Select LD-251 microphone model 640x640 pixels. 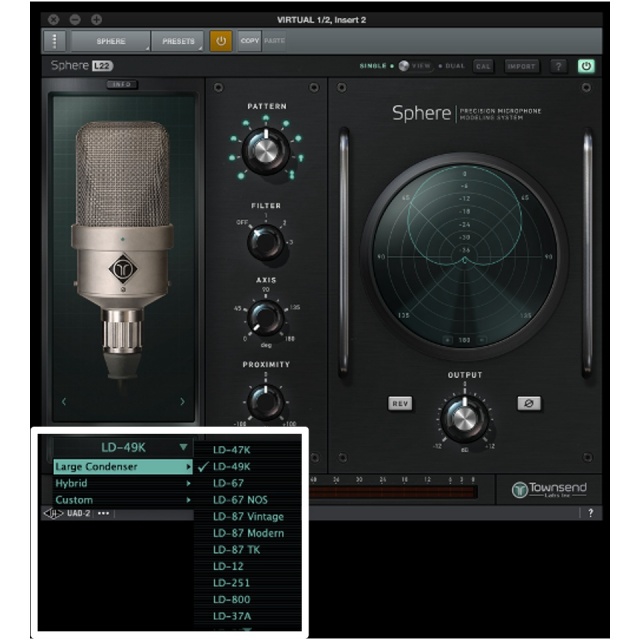[x=231, y=583]
